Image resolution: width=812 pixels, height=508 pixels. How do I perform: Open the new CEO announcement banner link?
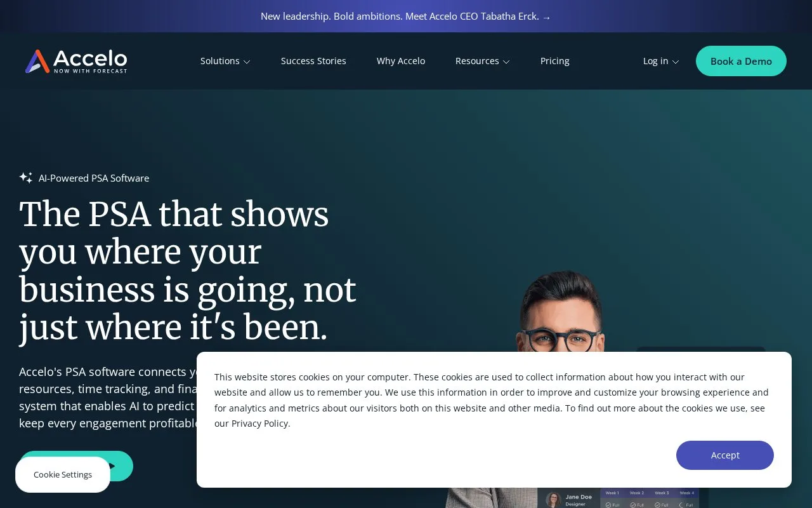pyautogui.click(x=406, y=17)
